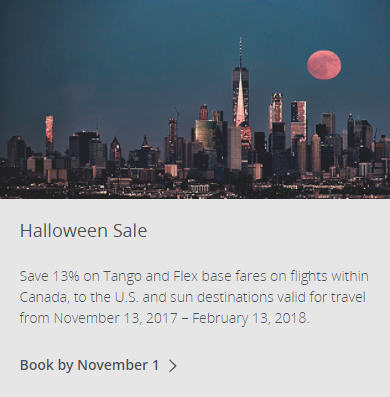Click the word Canada in the description
Viewport: 390px width, 397px height.
[x=43, y=297]
